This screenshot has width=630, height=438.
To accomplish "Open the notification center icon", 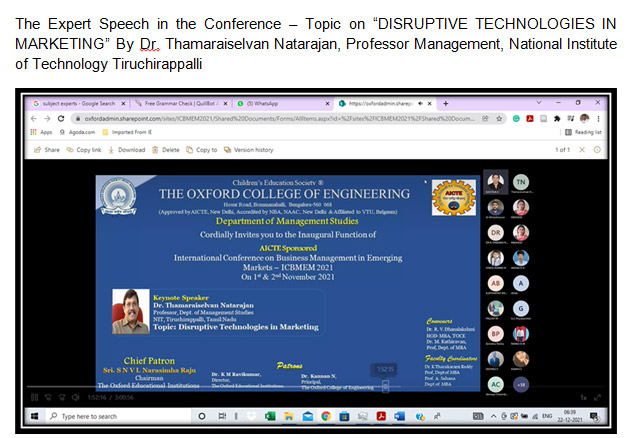I will (x=594, y=417).
